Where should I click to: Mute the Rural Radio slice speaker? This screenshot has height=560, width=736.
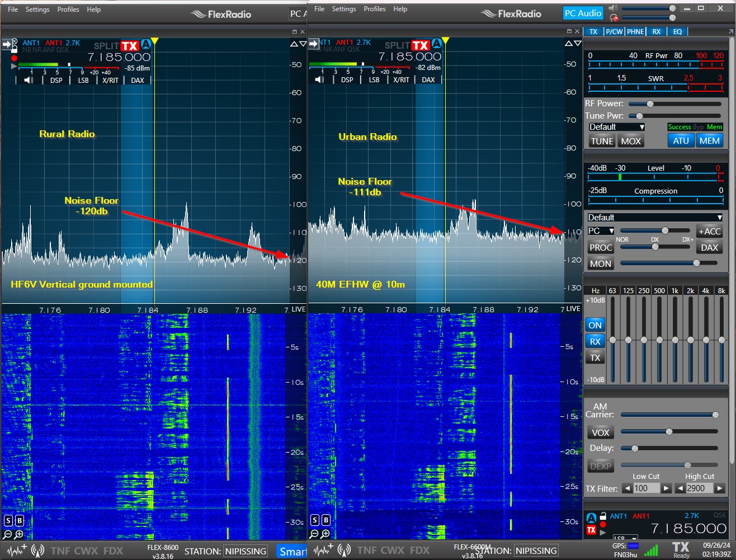tap(29, 80)
